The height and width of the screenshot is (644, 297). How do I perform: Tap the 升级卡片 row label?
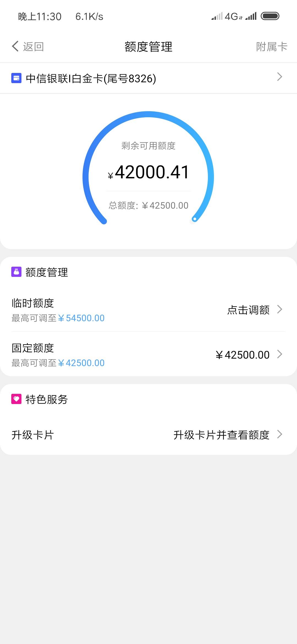[x=33, y=435]
